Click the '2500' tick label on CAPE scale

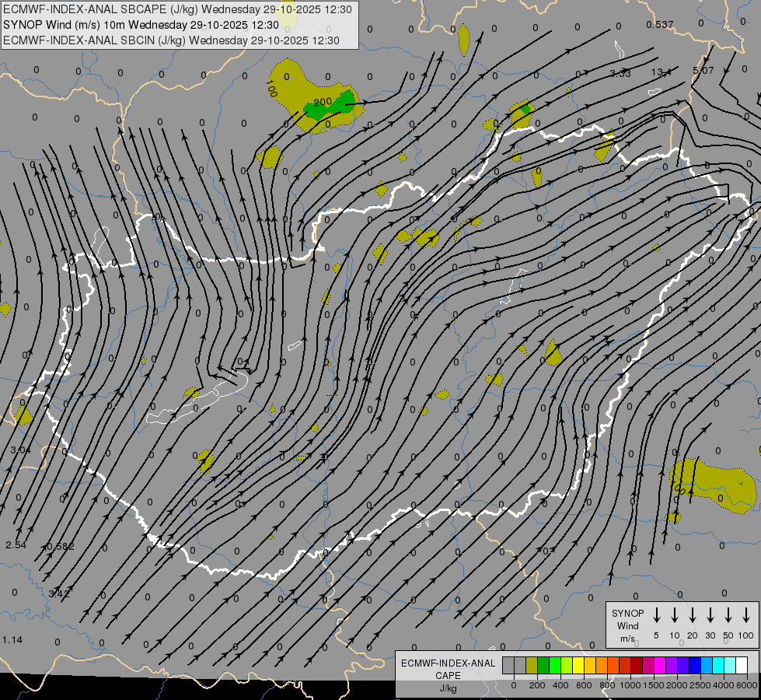coord(700,685)
